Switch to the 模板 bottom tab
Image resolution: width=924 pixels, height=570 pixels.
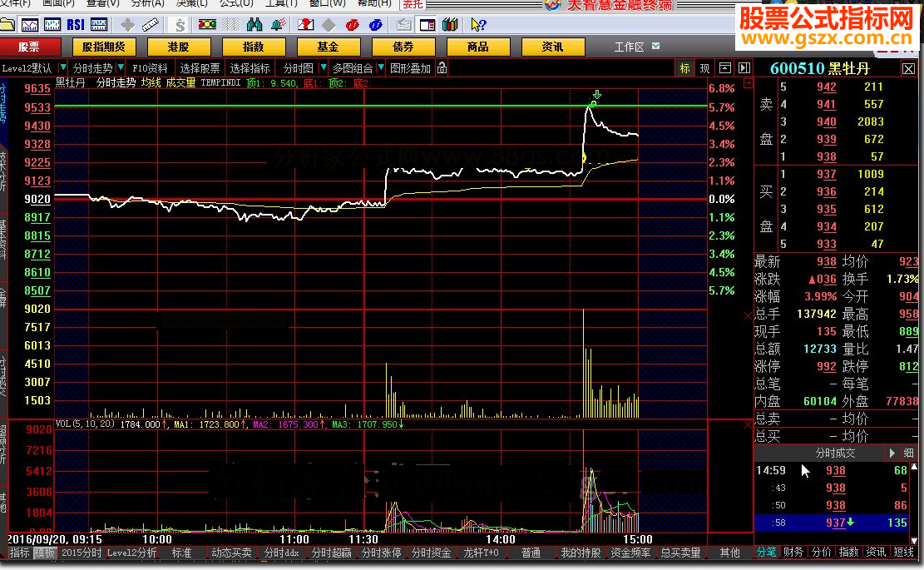click(45, 553)
